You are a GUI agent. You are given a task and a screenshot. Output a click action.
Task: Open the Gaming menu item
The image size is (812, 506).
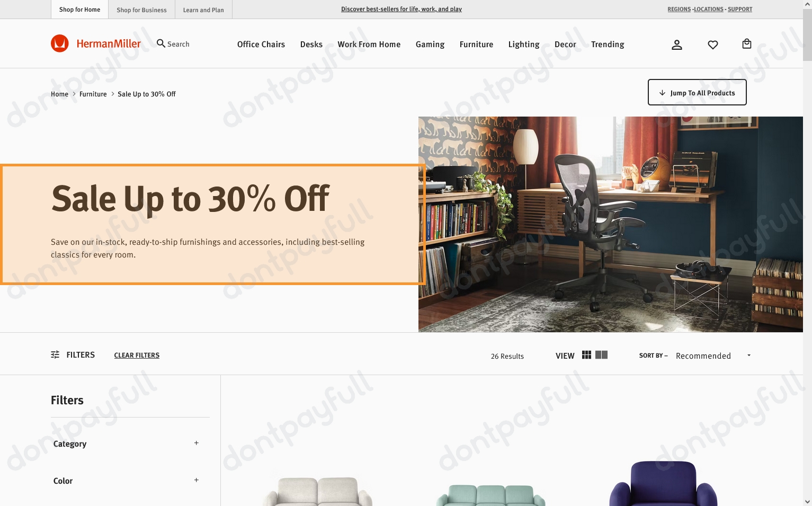click(430, 45)
